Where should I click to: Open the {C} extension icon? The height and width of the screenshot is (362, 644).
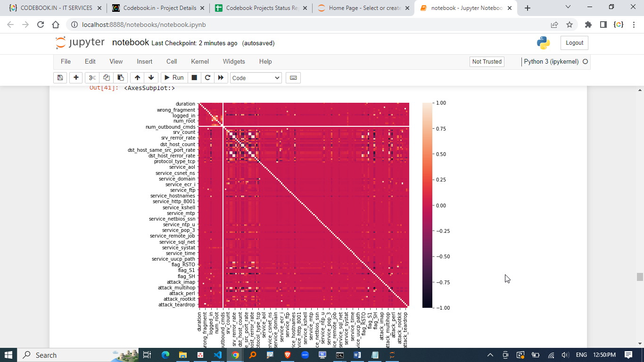(619, 25)
